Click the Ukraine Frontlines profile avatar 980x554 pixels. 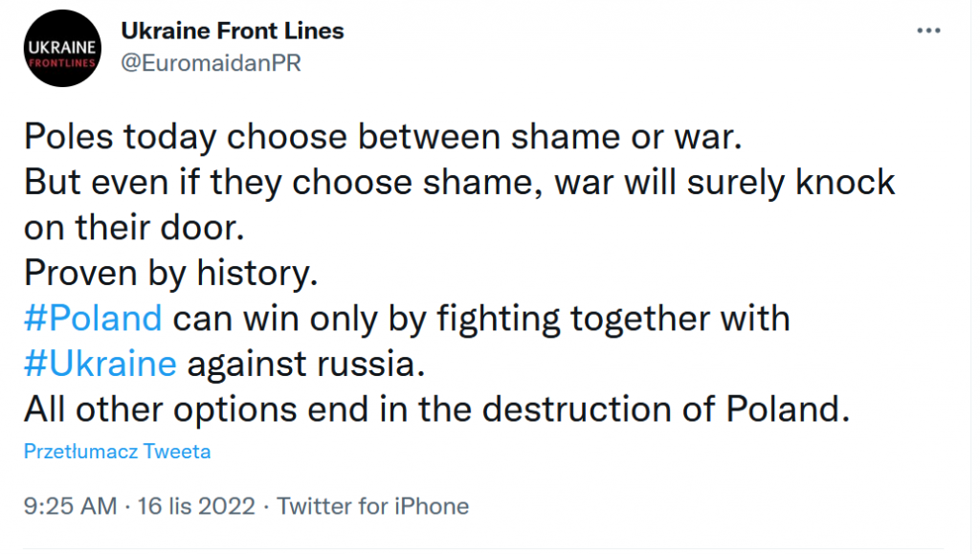tap(59, 49)
